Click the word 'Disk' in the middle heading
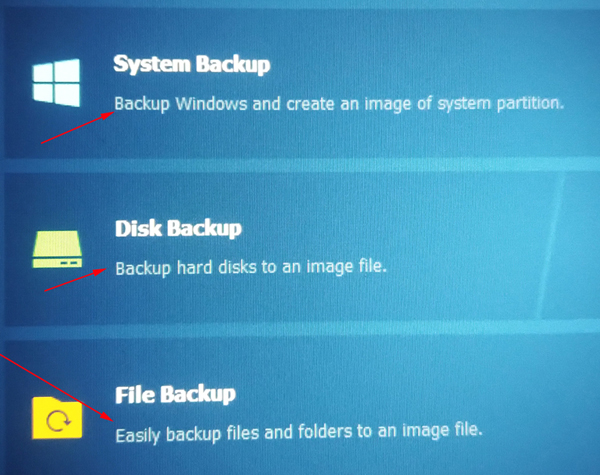 click(139, 229)
